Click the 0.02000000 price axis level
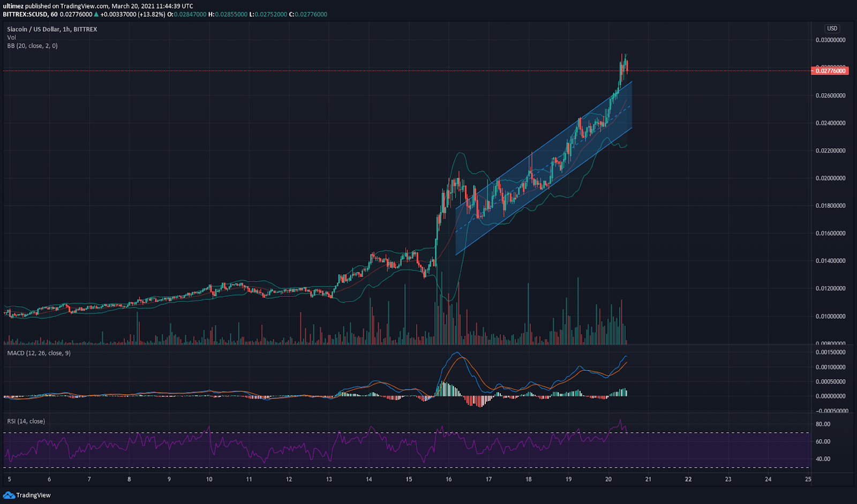The image size is (857, 504). tap(830, 178)
